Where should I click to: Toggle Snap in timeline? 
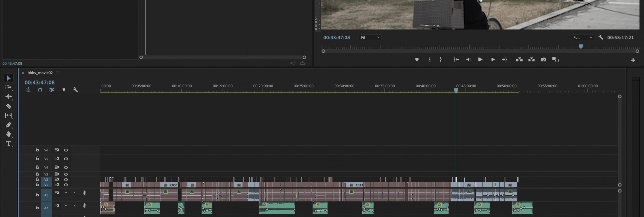40,90
